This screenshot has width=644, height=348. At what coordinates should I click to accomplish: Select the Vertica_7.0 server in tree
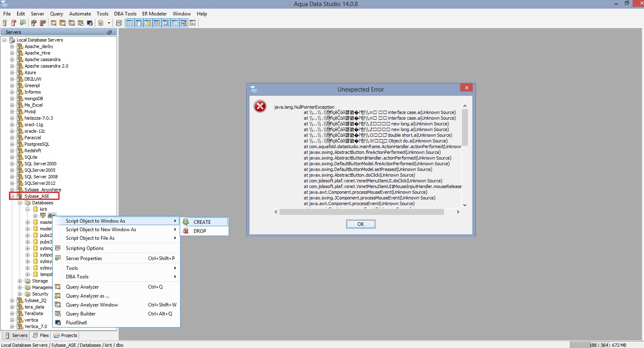[x=35, y=326]
